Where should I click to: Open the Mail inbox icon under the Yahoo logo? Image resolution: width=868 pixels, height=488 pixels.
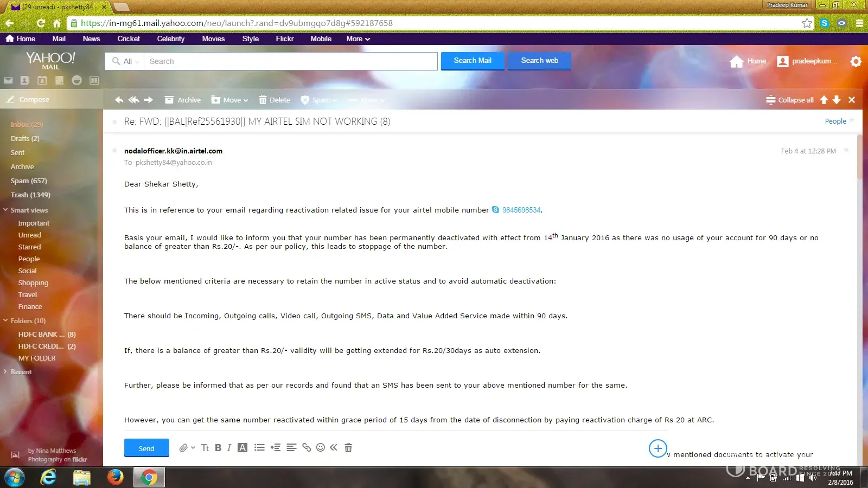[x=8, y=80]
